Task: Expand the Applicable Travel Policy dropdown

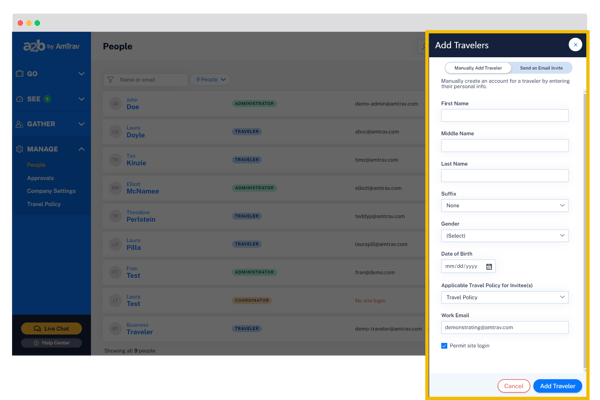Action: coord(504,297)
